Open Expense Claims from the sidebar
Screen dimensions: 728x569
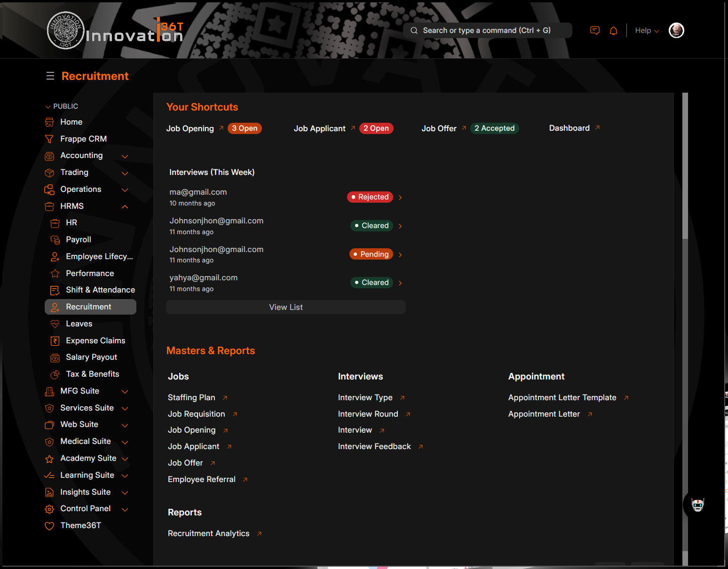click(x=95, y=340)
